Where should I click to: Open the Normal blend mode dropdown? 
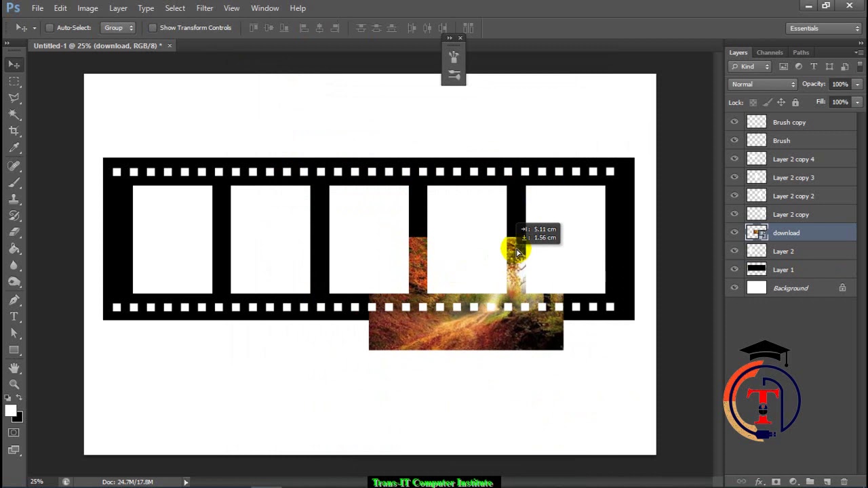click(763, 84)
